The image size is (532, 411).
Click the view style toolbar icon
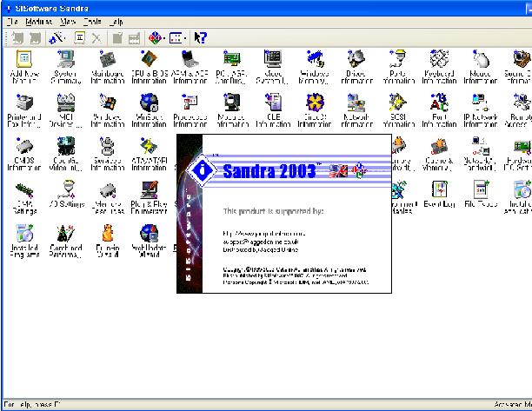[x=176, y=38]
